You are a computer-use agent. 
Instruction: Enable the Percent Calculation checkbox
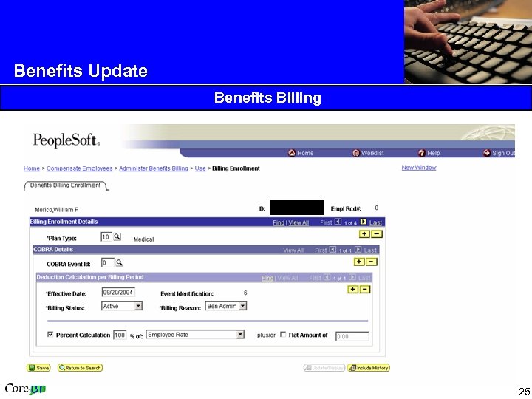(x=50, y=335)
